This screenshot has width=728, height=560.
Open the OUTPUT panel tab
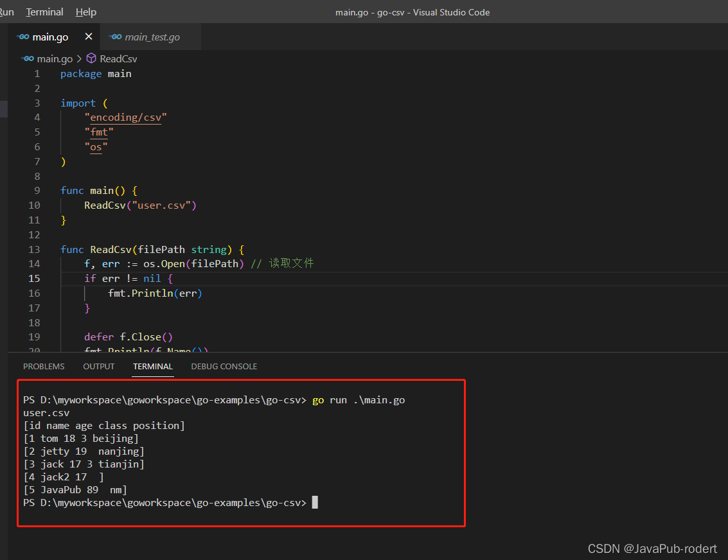click(x=99, y=367)
